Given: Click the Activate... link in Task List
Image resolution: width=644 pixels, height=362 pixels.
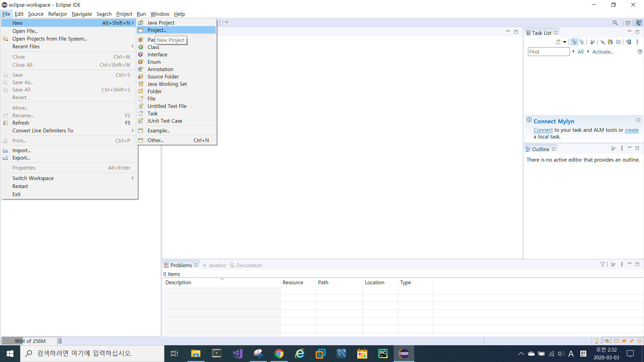Looking at the screenshot, I should [x=602, y=52].
